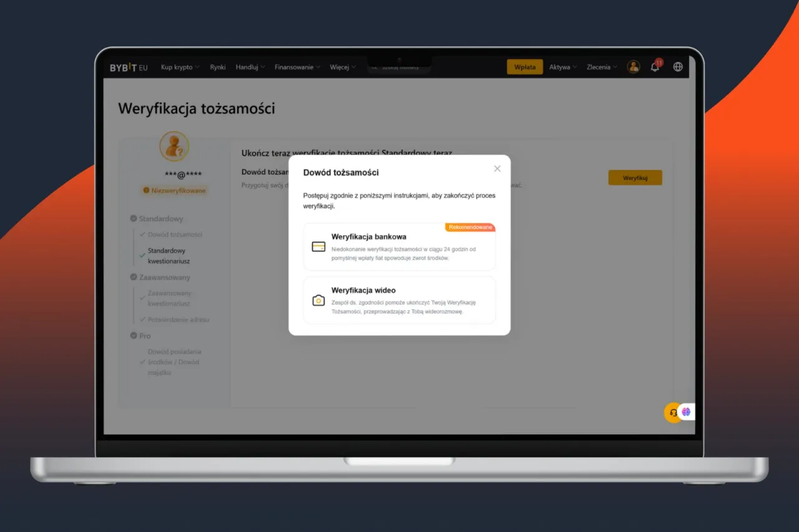
Task: Open the language globe icon
Action: click(x=678, y=67)
